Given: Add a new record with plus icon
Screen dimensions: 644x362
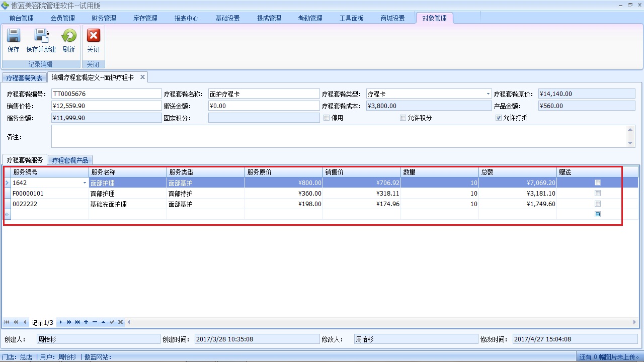Looking at the screenshot, I should tap(86, 322).
